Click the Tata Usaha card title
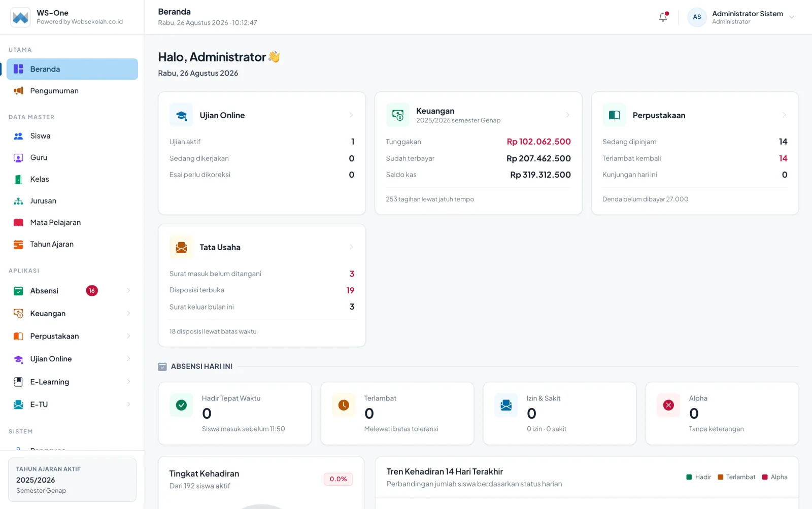 pyautogui.click(x=220, y=247)
